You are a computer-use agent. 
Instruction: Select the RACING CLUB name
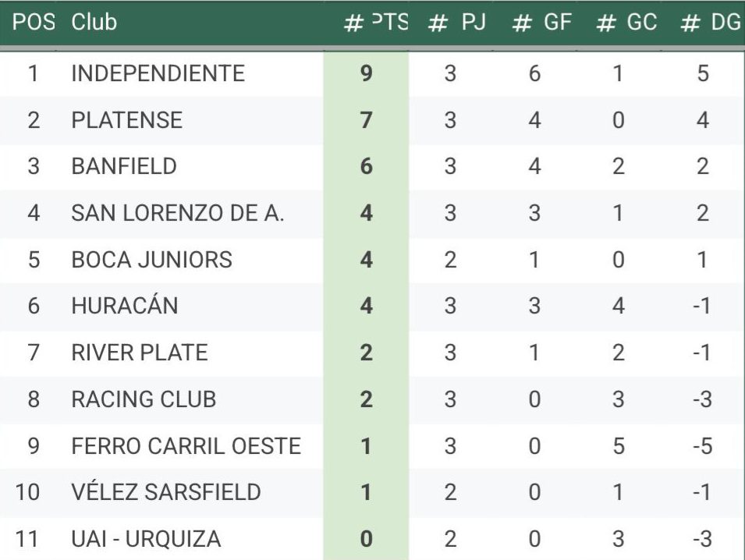(144, 399)
